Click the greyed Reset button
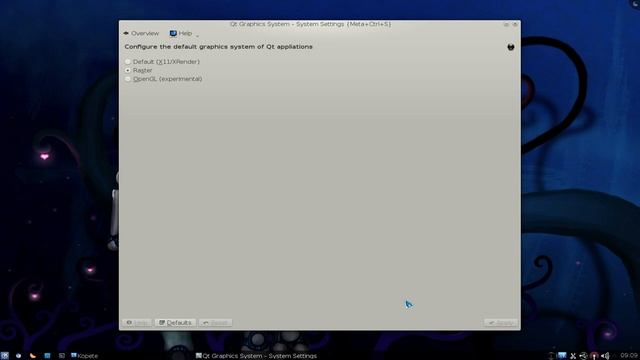640x360 pixels. pos(216,322)
